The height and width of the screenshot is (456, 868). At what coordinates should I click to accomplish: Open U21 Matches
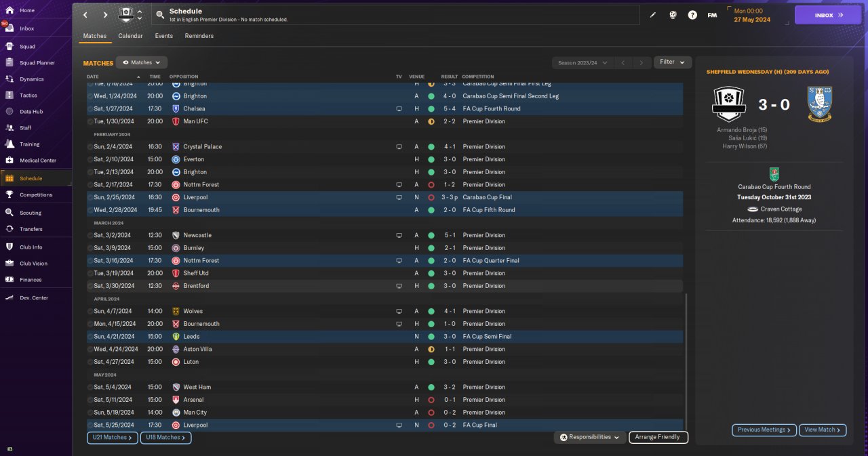point(113,438)
